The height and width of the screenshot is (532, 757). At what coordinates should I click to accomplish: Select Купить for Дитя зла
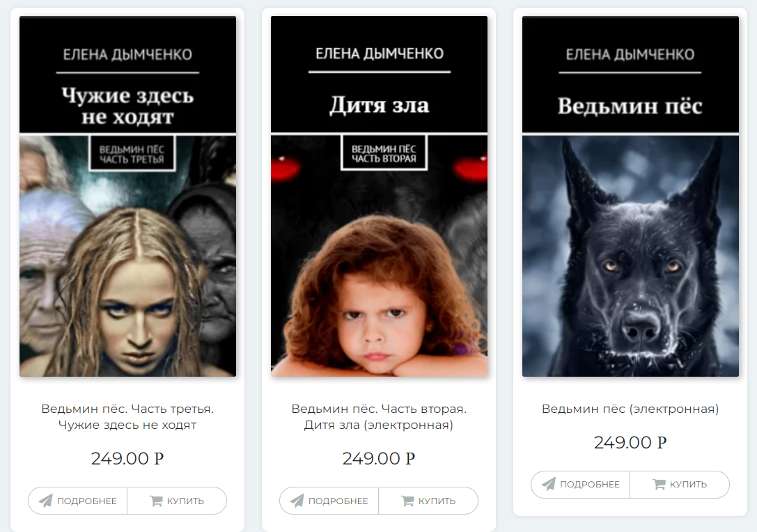[428, 501]
